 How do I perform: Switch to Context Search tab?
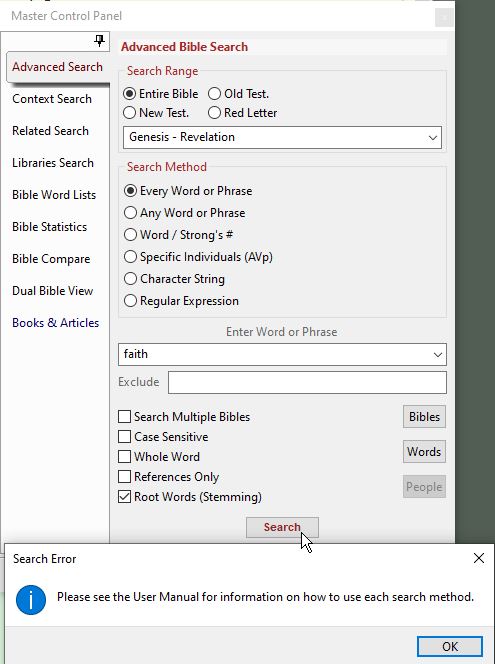coord(52,99)
